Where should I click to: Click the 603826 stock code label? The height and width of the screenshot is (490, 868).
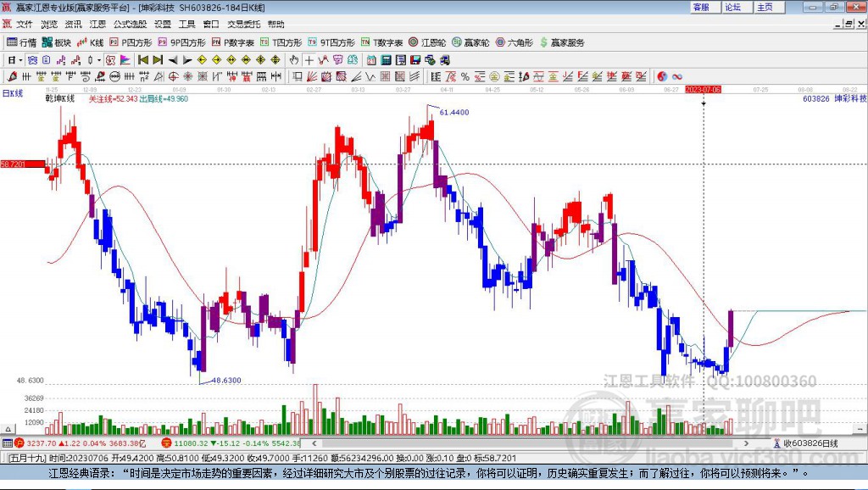click(816, 98)
